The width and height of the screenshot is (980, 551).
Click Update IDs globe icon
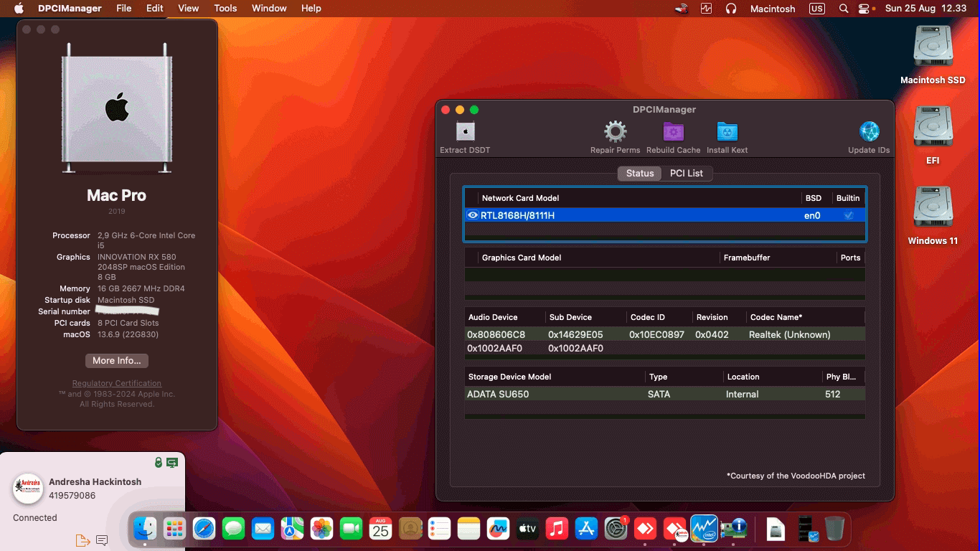click(869, 132)
